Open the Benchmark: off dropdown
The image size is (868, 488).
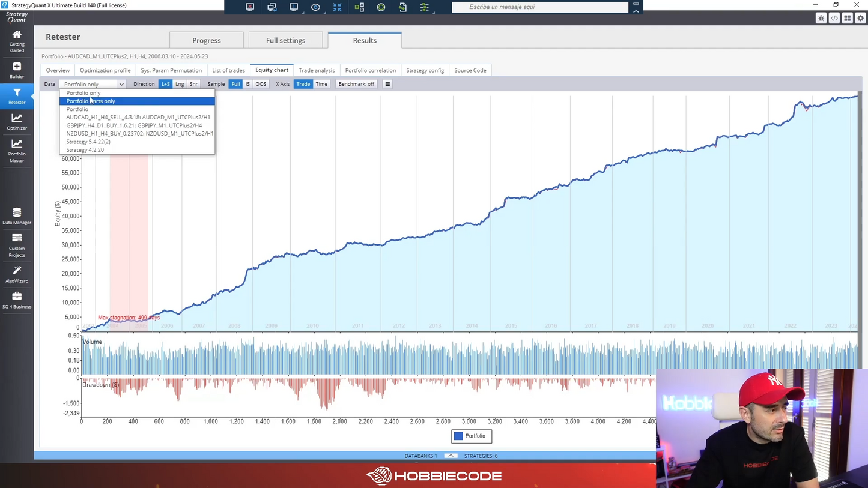click(x=356, y=84)
